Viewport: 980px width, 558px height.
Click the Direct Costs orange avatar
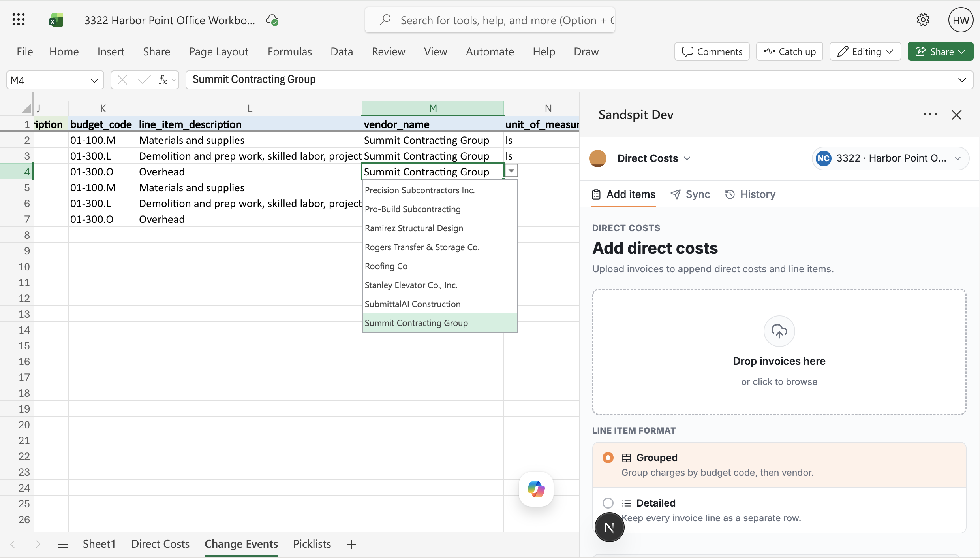598,158
